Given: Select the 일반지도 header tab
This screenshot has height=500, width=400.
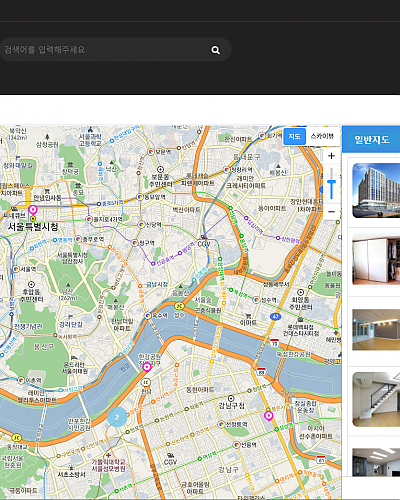Looking at the screenshot, I should (372, 139).
